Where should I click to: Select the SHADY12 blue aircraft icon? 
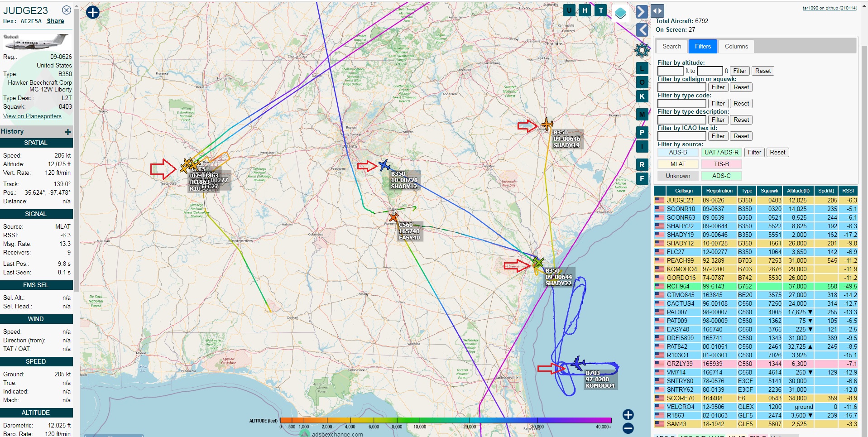[384, 165]
